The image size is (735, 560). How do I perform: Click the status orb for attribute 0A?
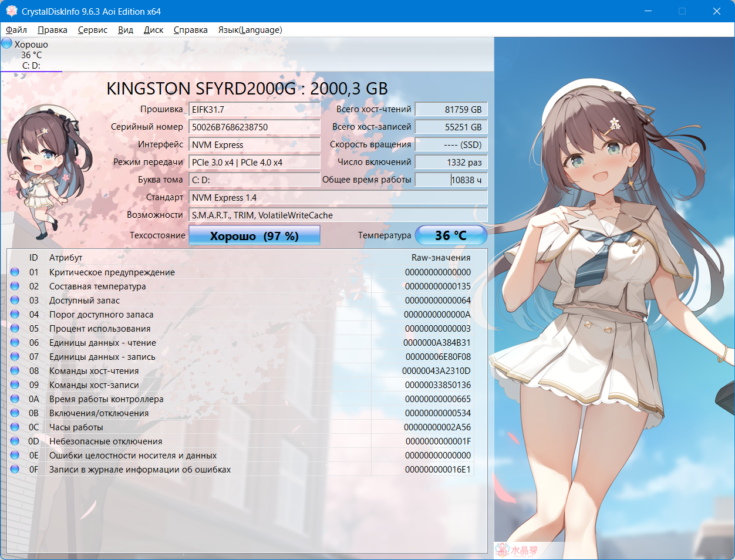pos(15,399)
